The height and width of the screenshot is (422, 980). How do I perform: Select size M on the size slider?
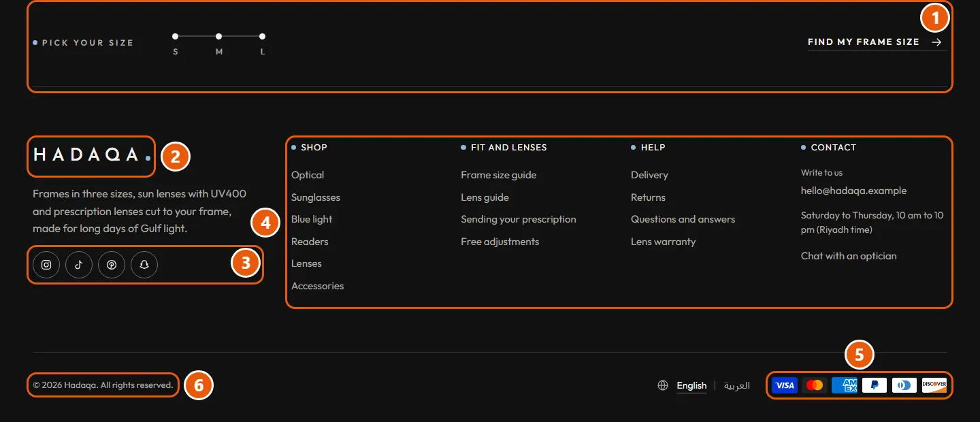tap(219, 44)
